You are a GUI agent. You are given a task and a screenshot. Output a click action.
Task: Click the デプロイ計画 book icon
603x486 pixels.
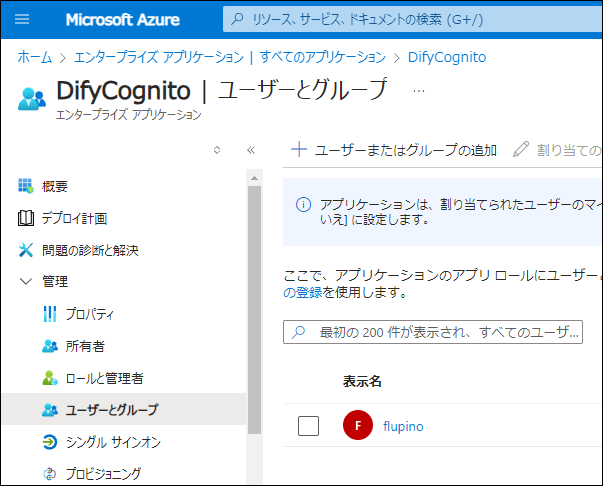26,218
